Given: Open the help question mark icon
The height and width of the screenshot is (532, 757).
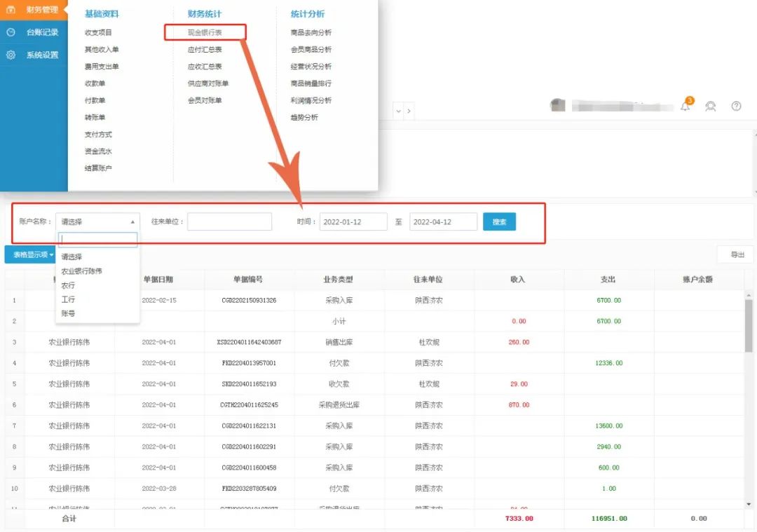Looking at the screenshot, I should [x=736, y=107].
